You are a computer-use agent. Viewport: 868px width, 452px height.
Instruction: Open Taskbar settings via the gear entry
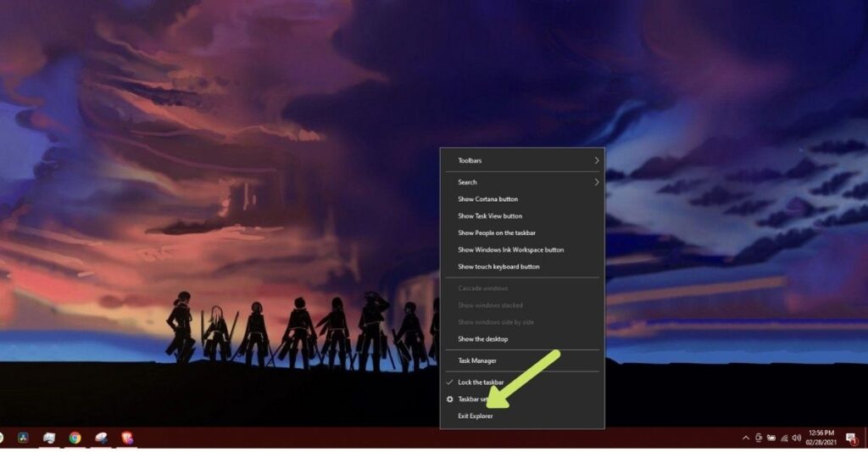coord(522,399)
